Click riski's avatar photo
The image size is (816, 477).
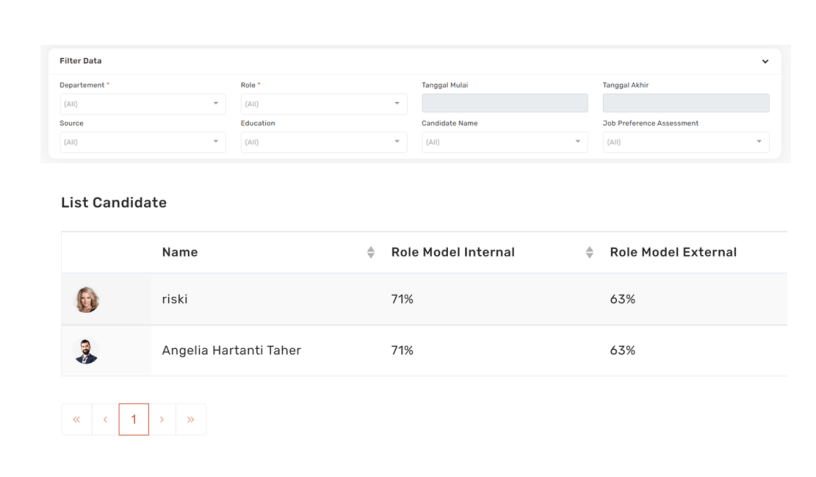tap(87, 300)
